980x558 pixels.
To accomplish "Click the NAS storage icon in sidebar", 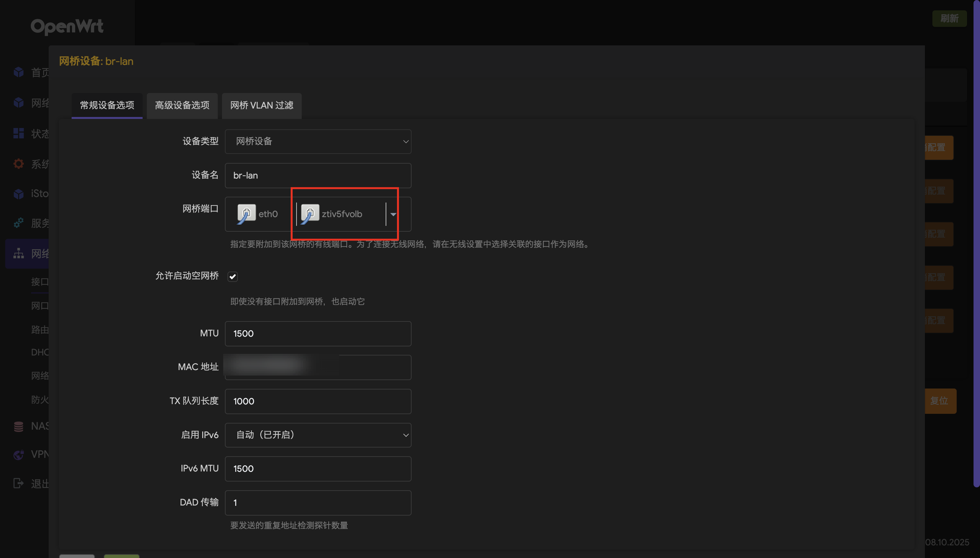I will 18,426.
